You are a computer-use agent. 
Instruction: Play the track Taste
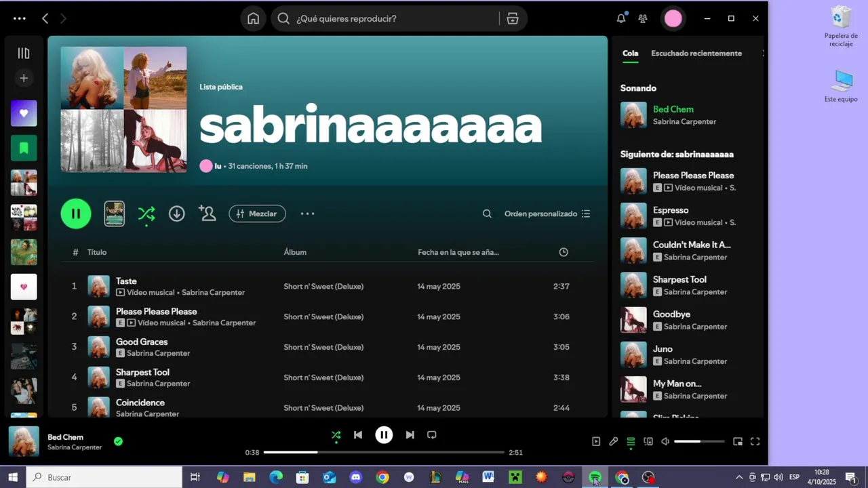tap(74, 286)
